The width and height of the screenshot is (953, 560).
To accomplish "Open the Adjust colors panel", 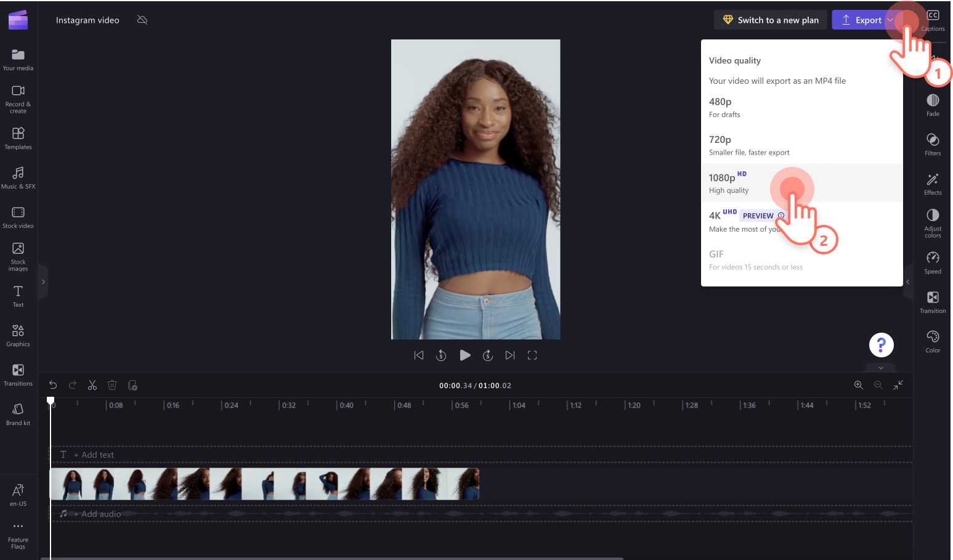I will (x=932, y=223).
